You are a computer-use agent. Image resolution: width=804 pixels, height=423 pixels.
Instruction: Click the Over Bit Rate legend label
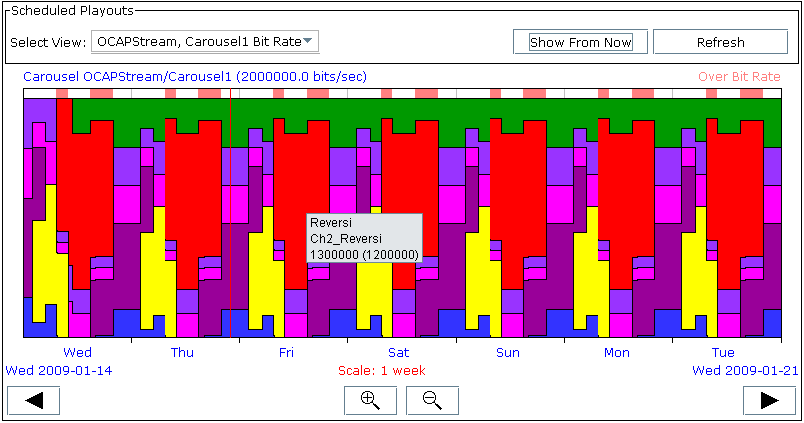739,76
